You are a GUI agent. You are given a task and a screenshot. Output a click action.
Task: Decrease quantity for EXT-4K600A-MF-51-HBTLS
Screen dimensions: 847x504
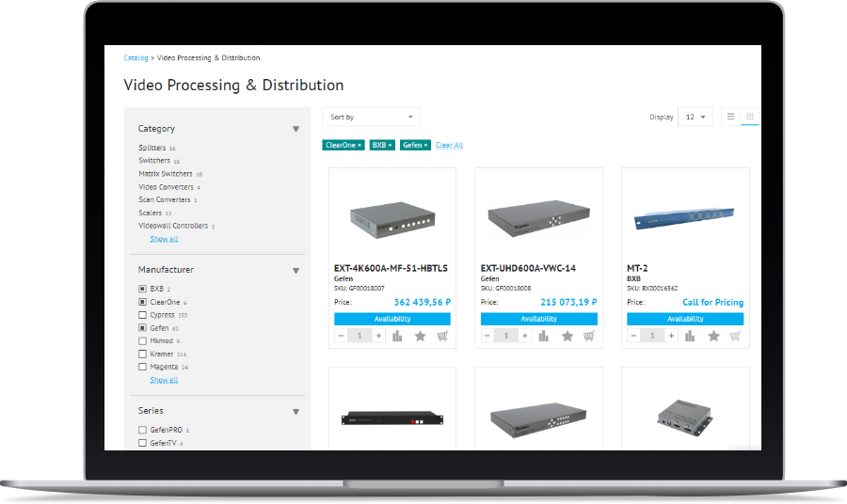341,336
